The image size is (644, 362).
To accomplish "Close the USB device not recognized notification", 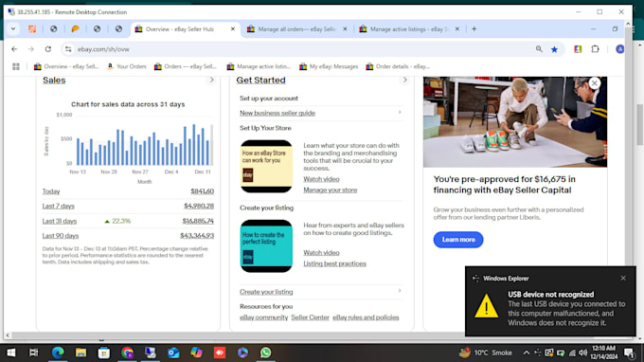I will tap(623, 279).
